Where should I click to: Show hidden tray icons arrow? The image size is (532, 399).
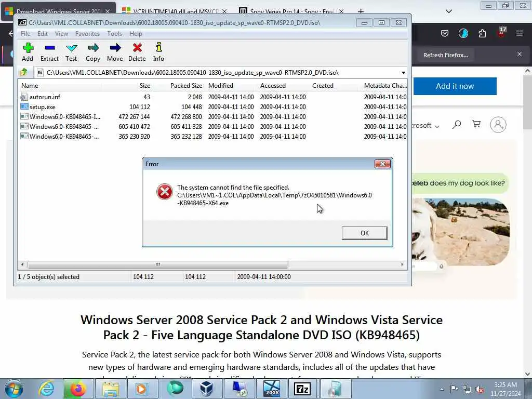442,390
